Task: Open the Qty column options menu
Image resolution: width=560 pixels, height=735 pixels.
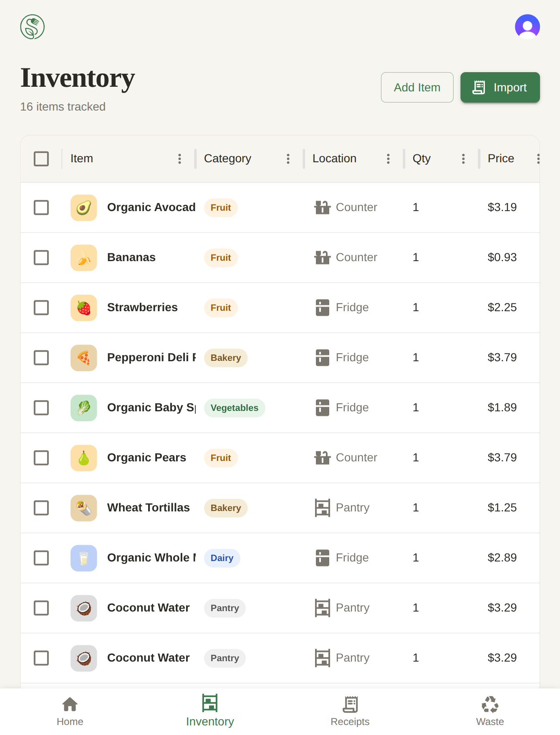Action: point(463,159)
